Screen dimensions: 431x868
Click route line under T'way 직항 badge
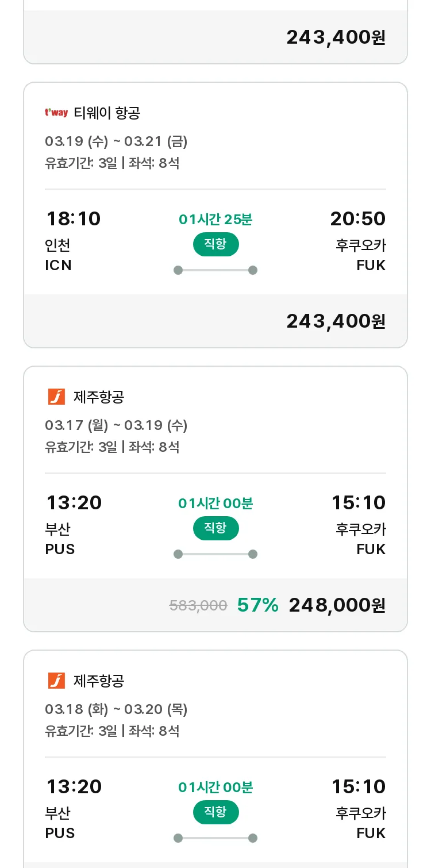click(215, 270)
